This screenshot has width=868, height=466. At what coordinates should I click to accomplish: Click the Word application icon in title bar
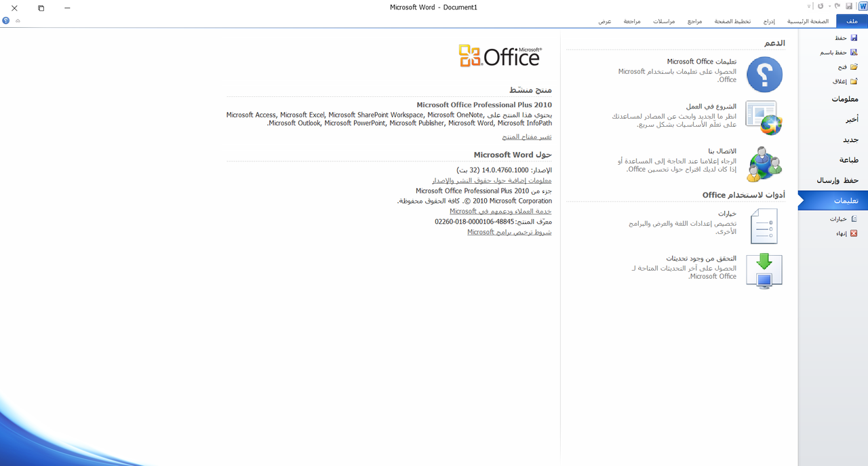pyautogui.click(x=863, y=6)
